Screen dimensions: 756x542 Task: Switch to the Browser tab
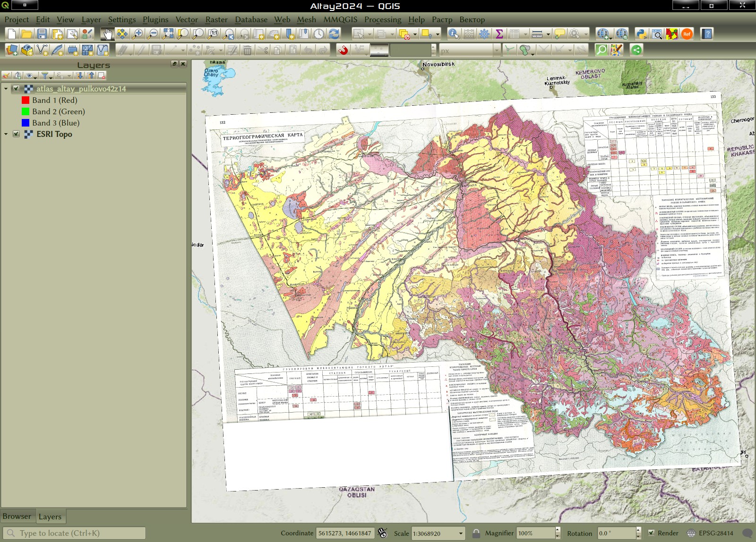coord(17,517)
